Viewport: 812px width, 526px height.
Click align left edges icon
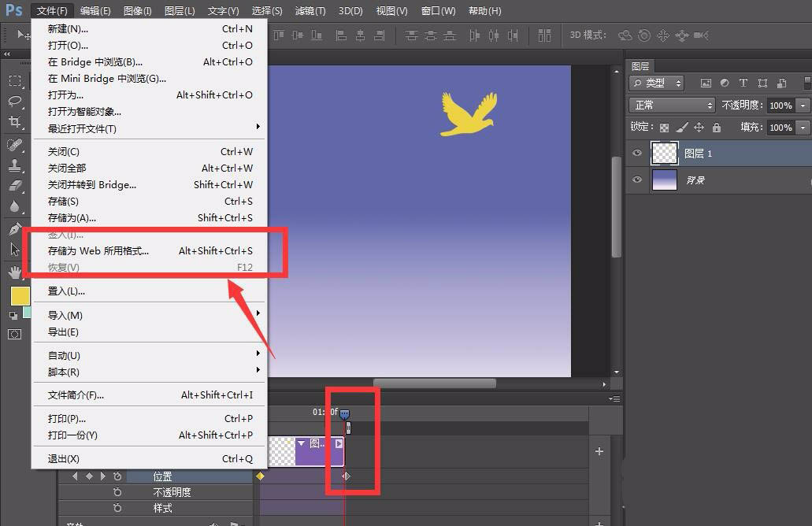(x=341, y=35)
